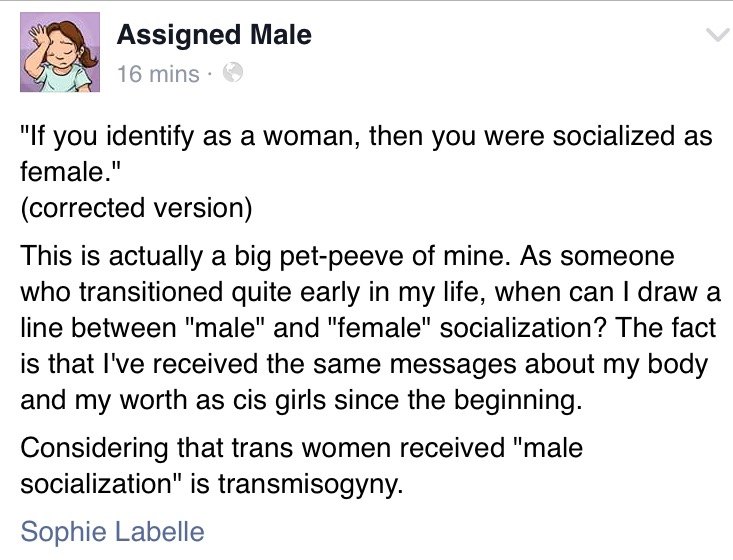Click the word female. ending the quote
This screenshot has height=560, width=733.
click(x=70, y=172)
